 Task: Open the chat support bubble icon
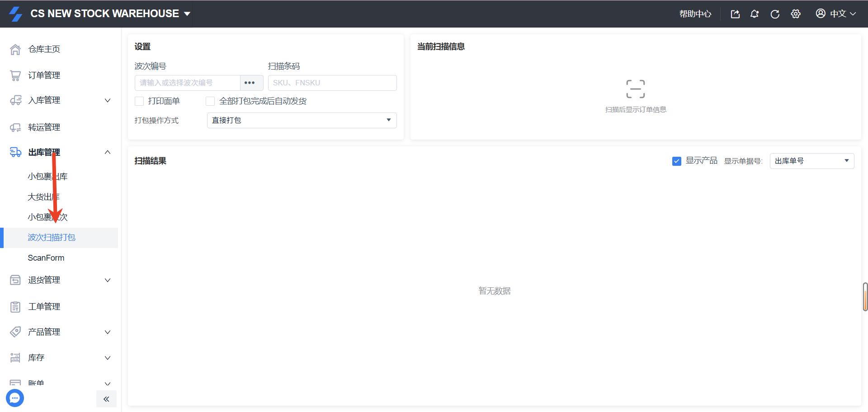(15, 398)
